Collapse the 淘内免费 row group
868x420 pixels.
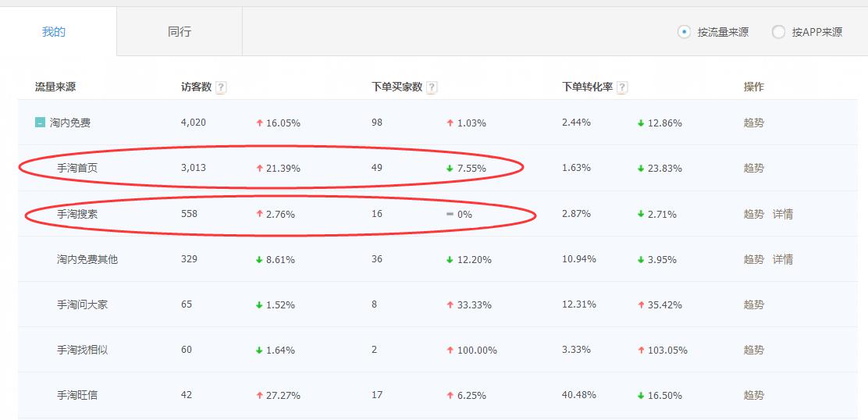(x=40, y=123)
